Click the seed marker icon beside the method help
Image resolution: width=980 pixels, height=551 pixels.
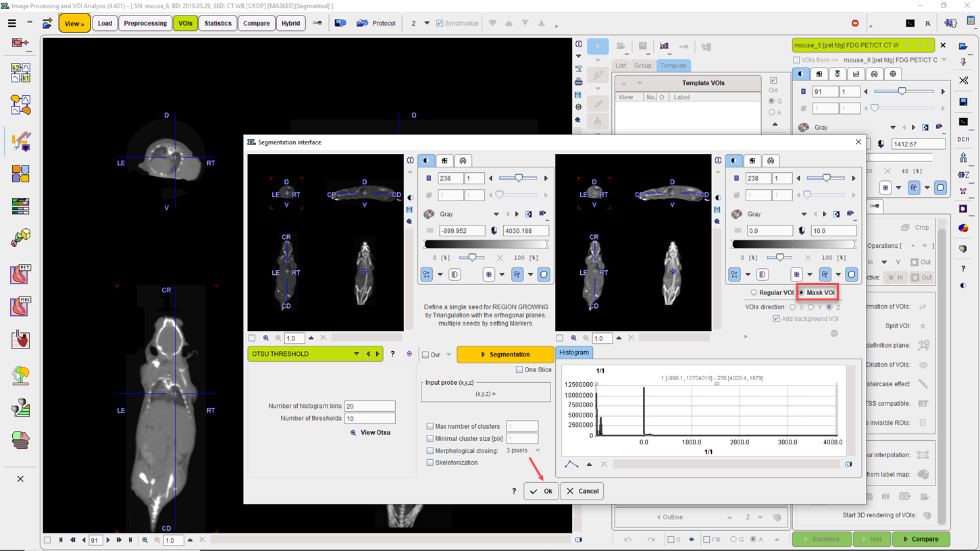tap(409, 354)
